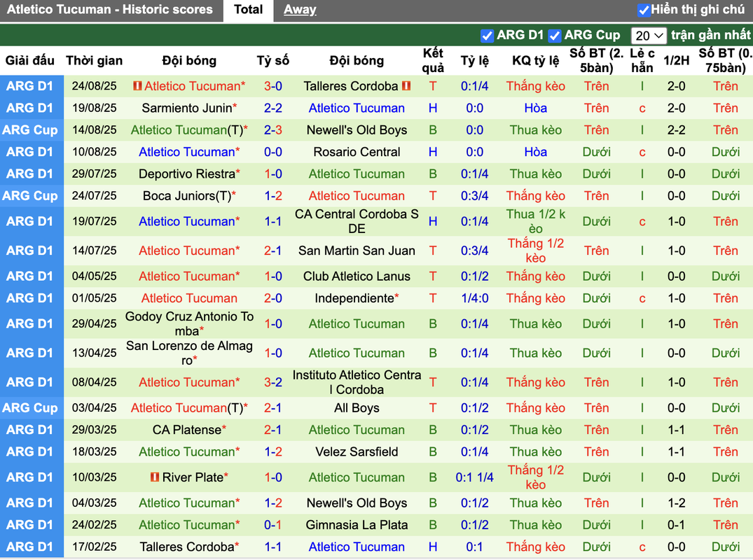Open the 1-2 score of Boca Juniors match
Image resolution: width=753 pixels, height=560 pixels.
[x=272, y=196]
